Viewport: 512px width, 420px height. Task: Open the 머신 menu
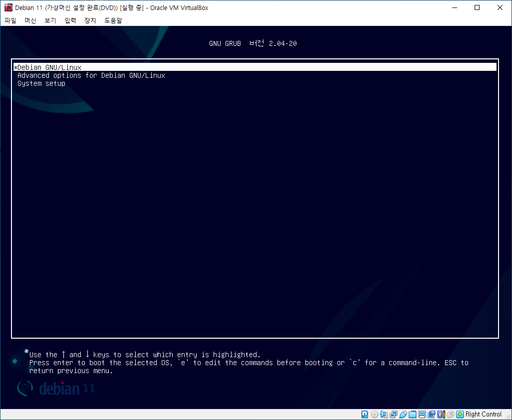30,20
